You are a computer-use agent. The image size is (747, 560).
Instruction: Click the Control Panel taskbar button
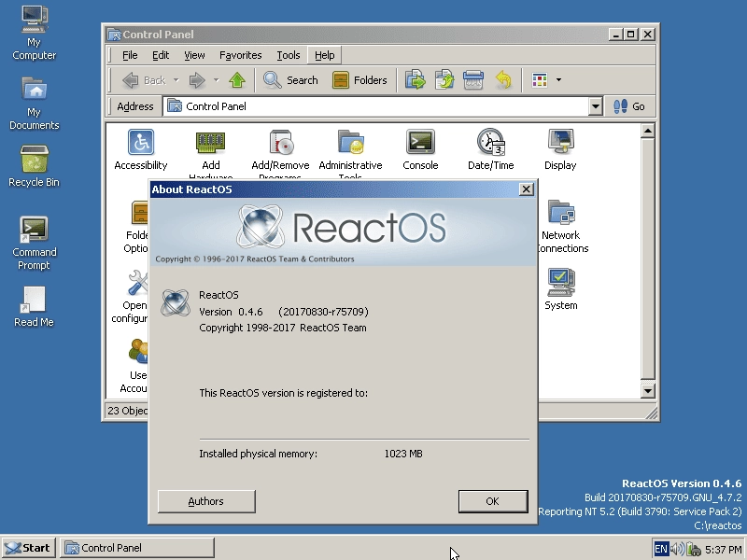[136, 548]
